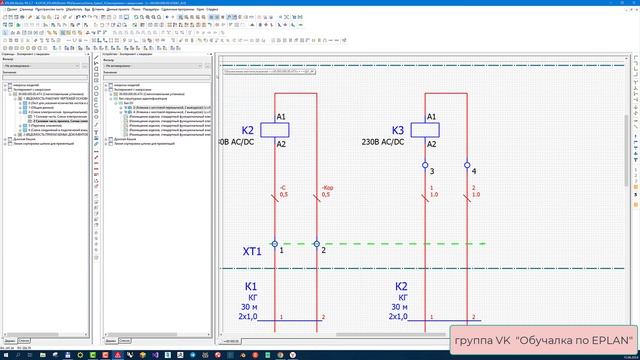The image size is (640, 360).
Task: Select the Rectangle tool in vertical graphics toolbar
Action: [x=96, y=75]
